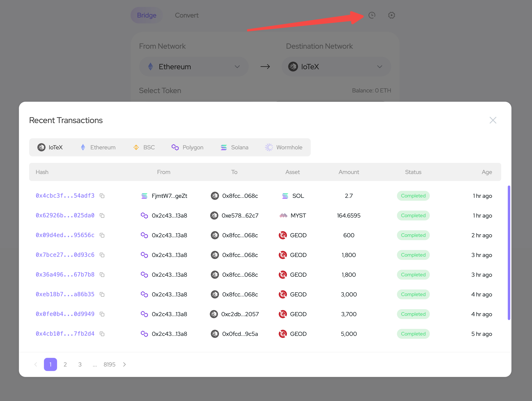Click the transactions list vertical scrollbar

coord(509,253)
